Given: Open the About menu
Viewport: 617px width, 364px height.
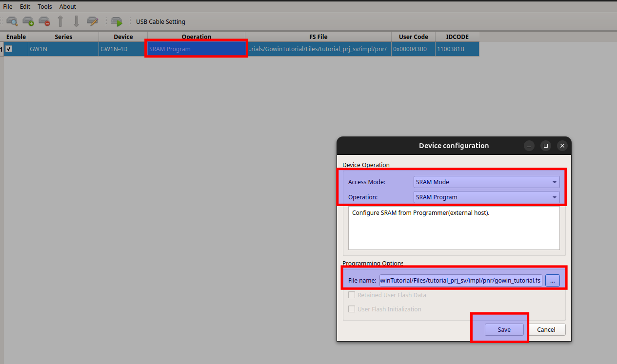Looking at the screenshot, I should [x=68, y=6].
